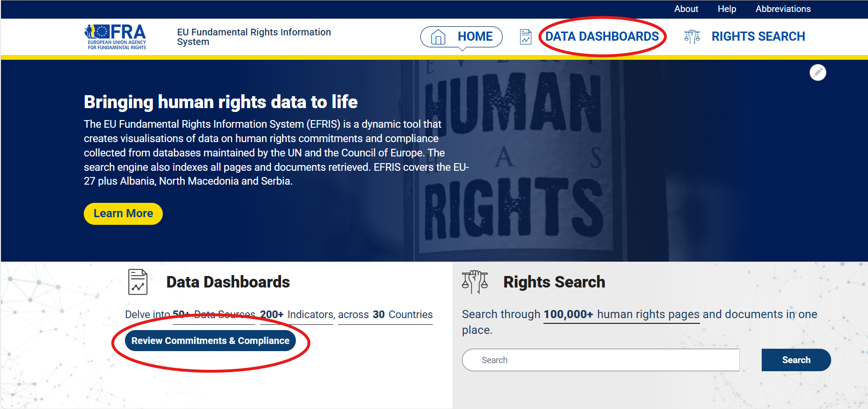Focus the rights Search input field
The height and width of the screenshot is (409, 868).
coord(600,360)
